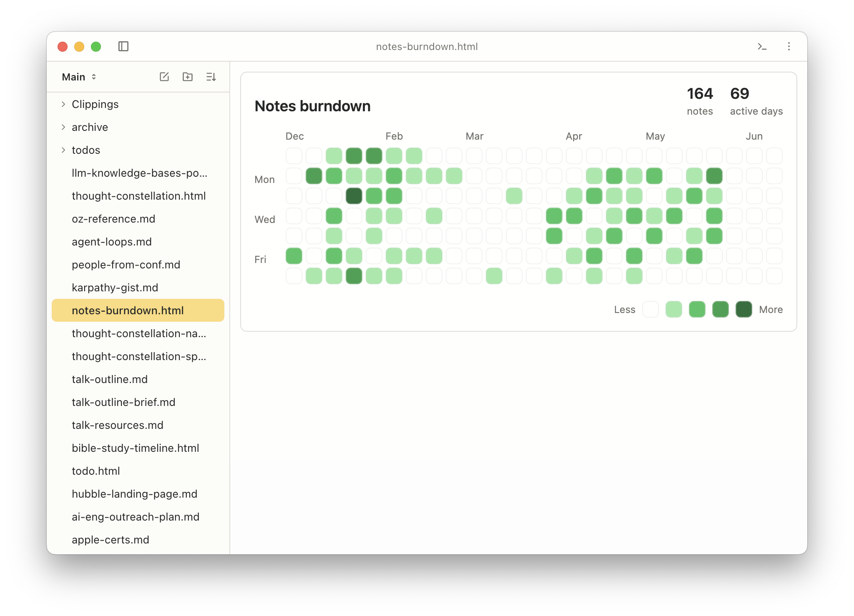The height and width of the screenshot is (616, 854).
Task: Click the Jun month label
Action: 754,136
